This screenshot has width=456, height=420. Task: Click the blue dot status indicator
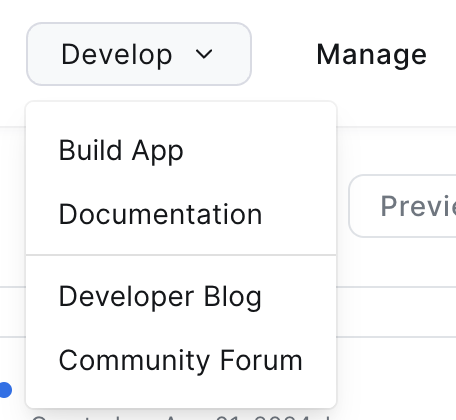(x=5, y=390)
